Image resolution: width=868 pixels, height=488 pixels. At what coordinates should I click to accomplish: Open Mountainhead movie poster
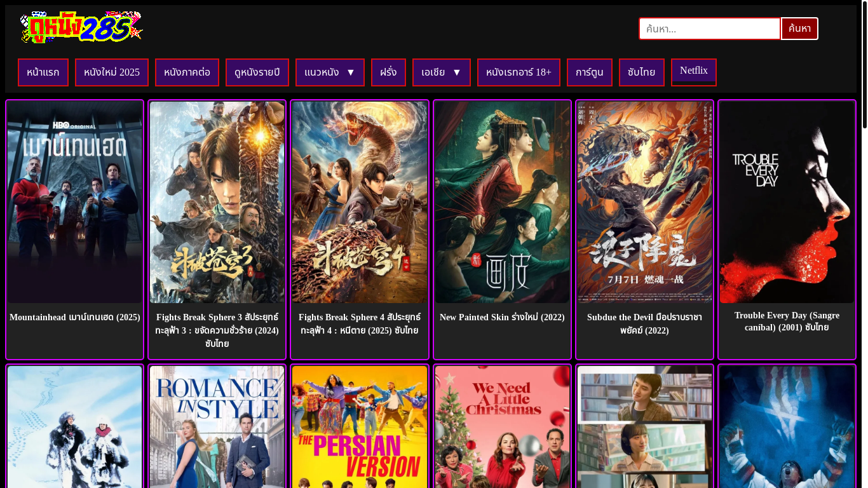click(x=75, y=202)
